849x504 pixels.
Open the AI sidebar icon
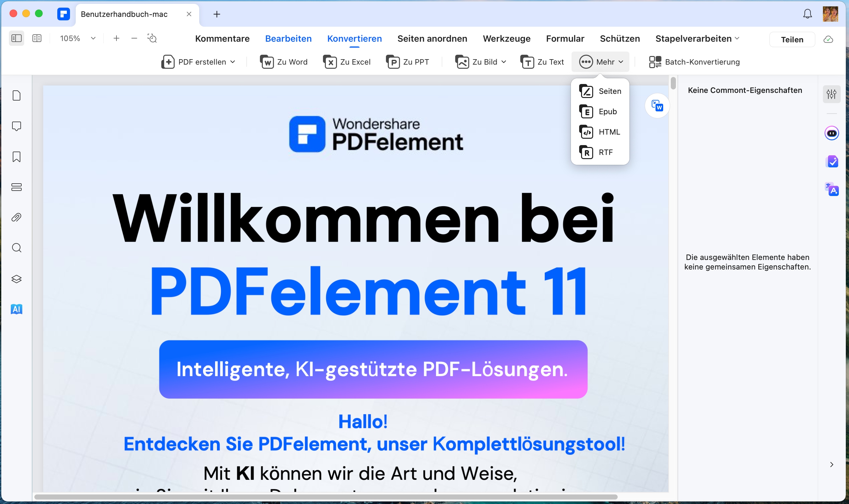pyautogui.click(x=16, y=309)
